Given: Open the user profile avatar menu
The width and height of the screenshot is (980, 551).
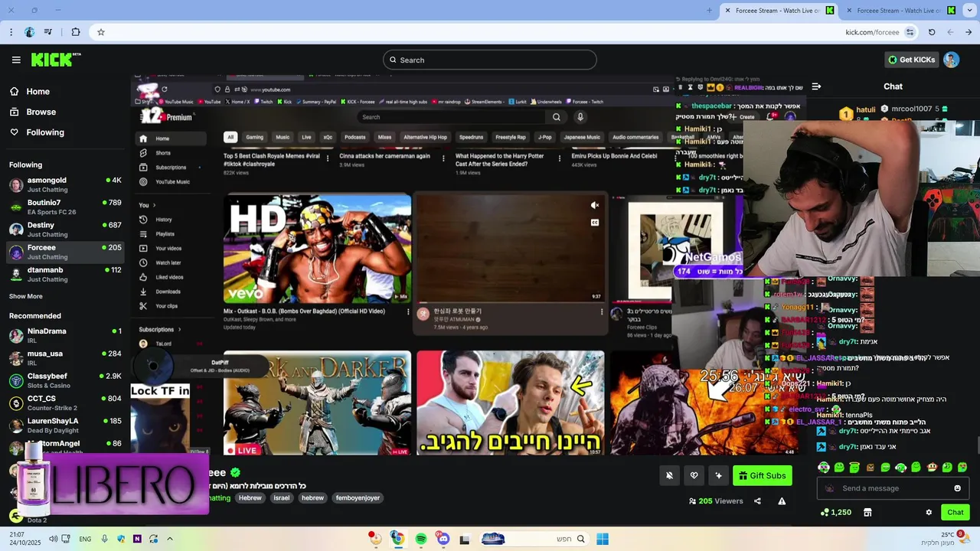Looking at the screenshot, I should (x=951, y=60).
